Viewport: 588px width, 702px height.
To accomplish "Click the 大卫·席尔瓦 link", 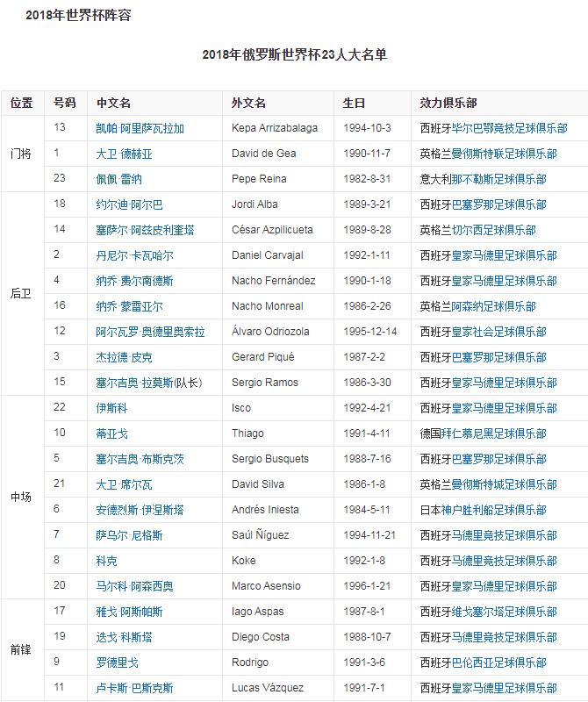I will coord(124,485).
